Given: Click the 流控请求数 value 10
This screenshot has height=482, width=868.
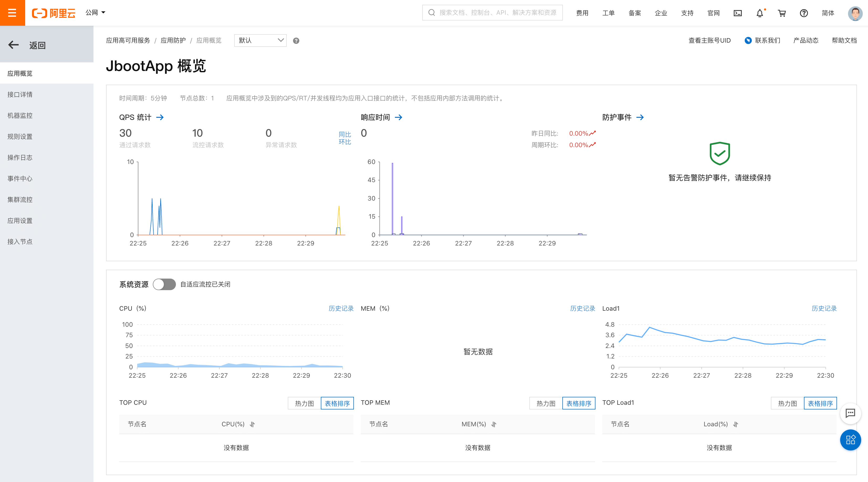Looking at the screenshot, I should (197, 133).
